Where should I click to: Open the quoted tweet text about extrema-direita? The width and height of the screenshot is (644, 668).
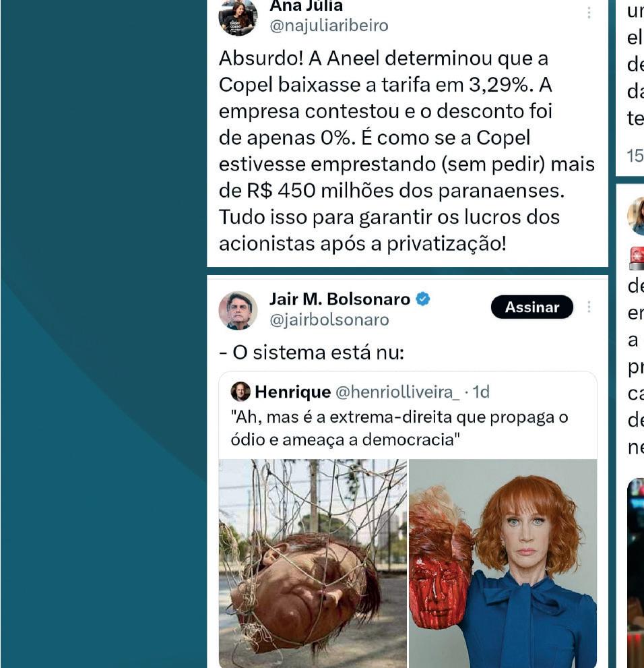(x=399, y=428)
